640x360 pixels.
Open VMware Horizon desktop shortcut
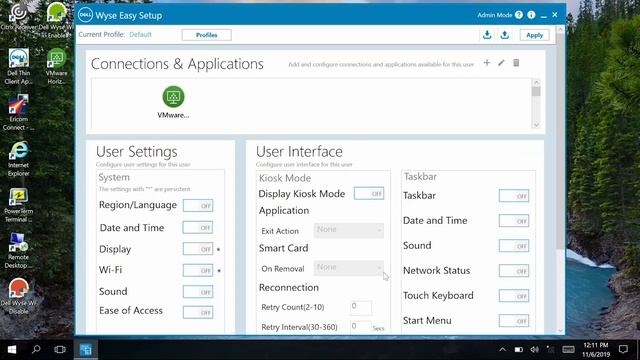pos(56,67)
